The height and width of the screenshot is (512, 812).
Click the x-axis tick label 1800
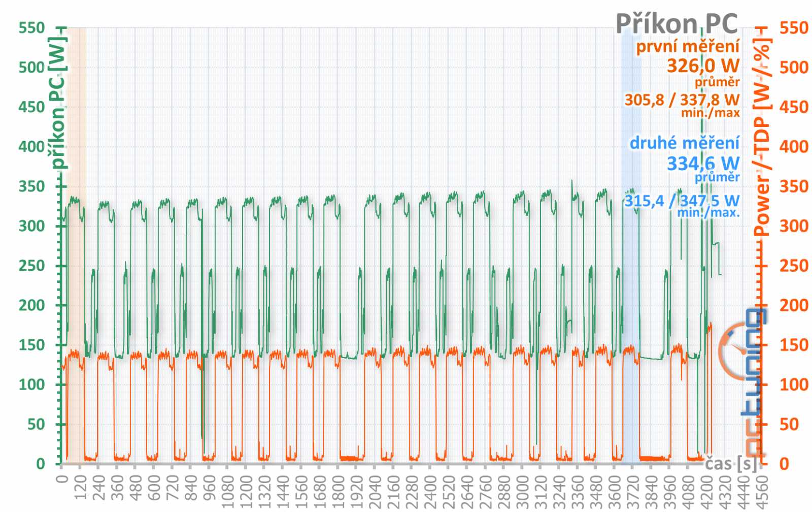(x=337, y=489)
